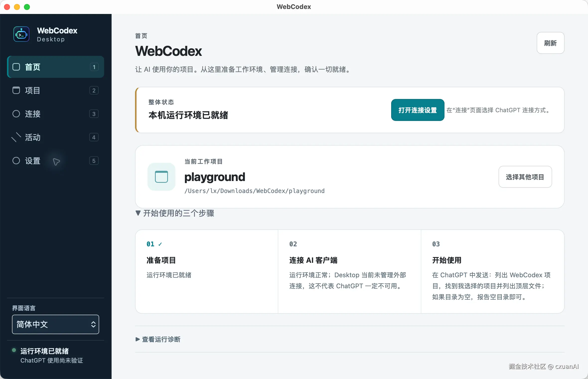Screen dimensions: 588x379
Task: Click the hint 在“连接”页面选择 ChatGPT 连接方式
Action: (499, 110)
